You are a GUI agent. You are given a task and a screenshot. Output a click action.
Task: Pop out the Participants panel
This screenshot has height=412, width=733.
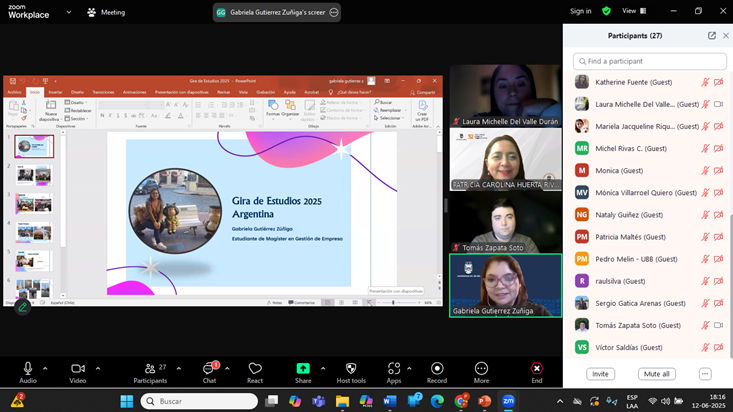711,36
